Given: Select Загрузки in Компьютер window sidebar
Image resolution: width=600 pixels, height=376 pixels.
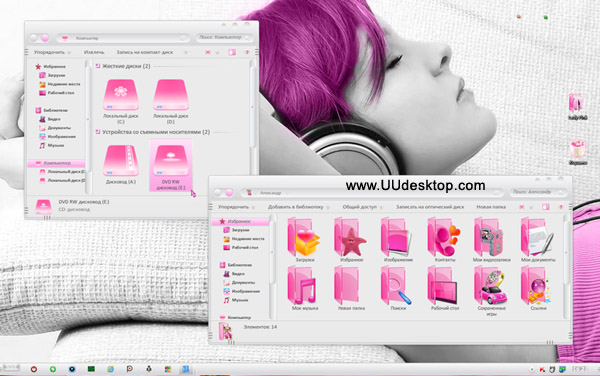Looking at the screenshot, I should pyautogui.click(x=52, y=75).
